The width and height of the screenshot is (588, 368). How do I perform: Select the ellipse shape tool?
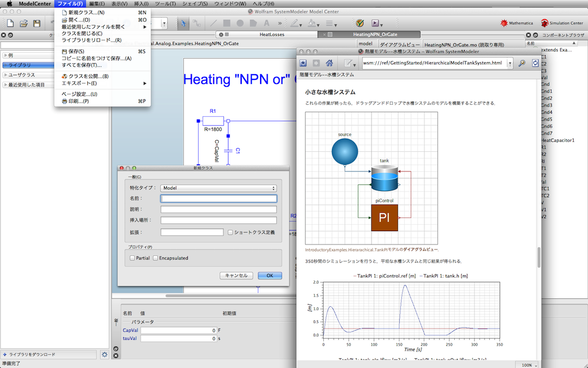[x=240, y=23]
